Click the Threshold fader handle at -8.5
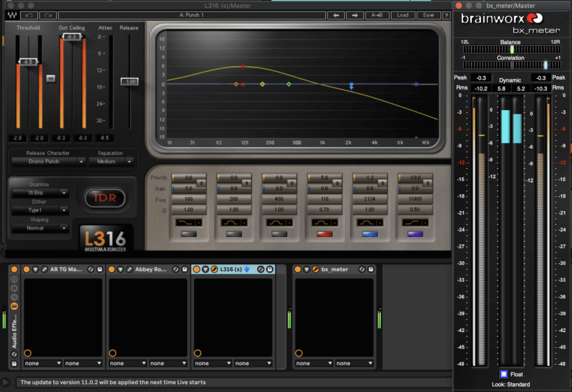 coord(28,62)
